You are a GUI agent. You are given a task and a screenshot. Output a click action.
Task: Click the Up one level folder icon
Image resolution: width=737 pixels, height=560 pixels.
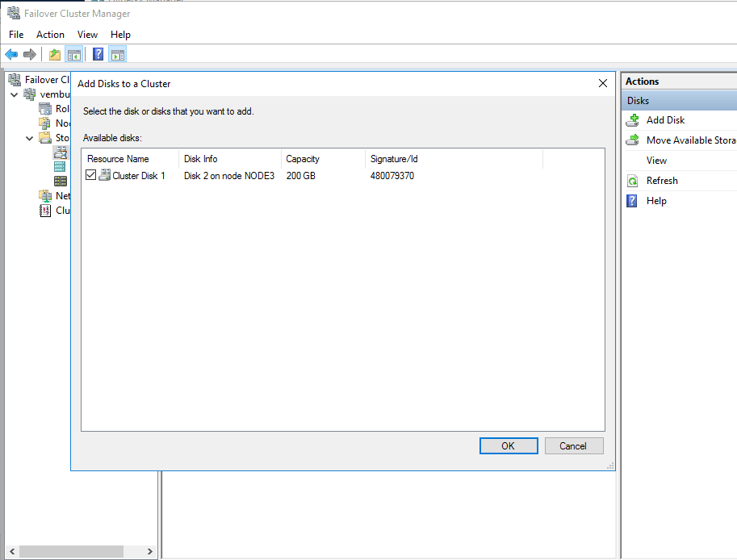pyautogui.click(x=55, y=55)
